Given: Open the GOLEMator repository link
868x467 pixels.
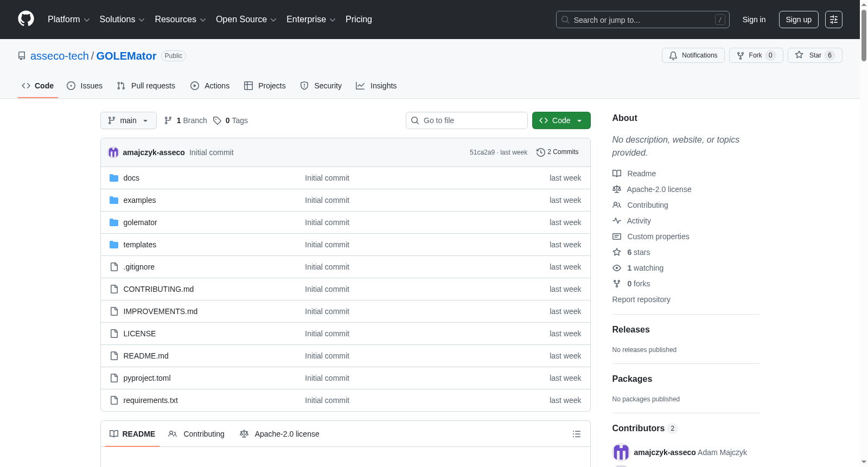Looking at the screenshot, I should pos(126,56).
